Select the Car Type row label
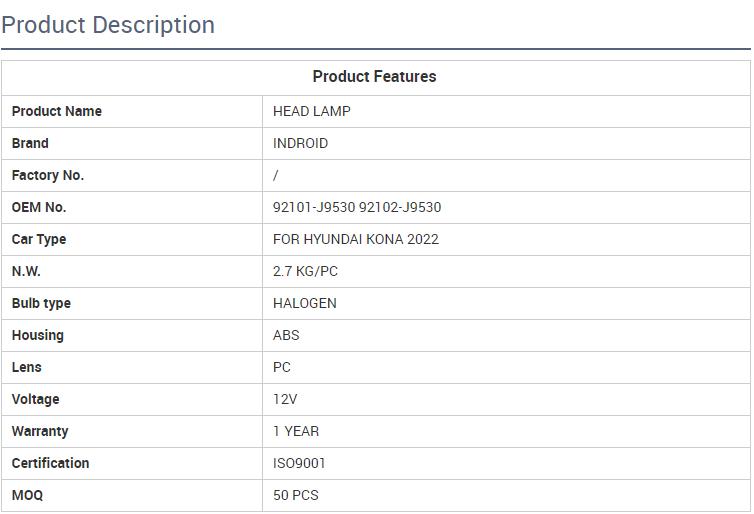Screen dimensions: 754x514 click(39, 239)
